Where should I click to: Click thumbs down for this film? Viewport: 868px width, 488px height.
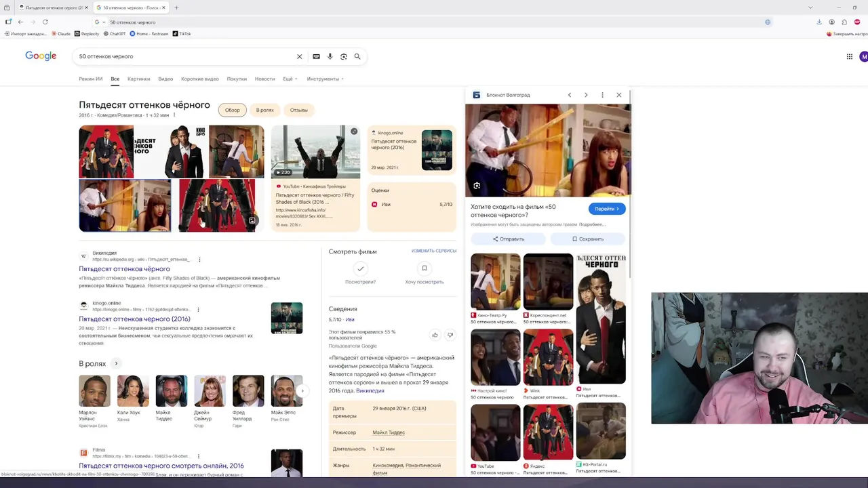tap(450, 335)
